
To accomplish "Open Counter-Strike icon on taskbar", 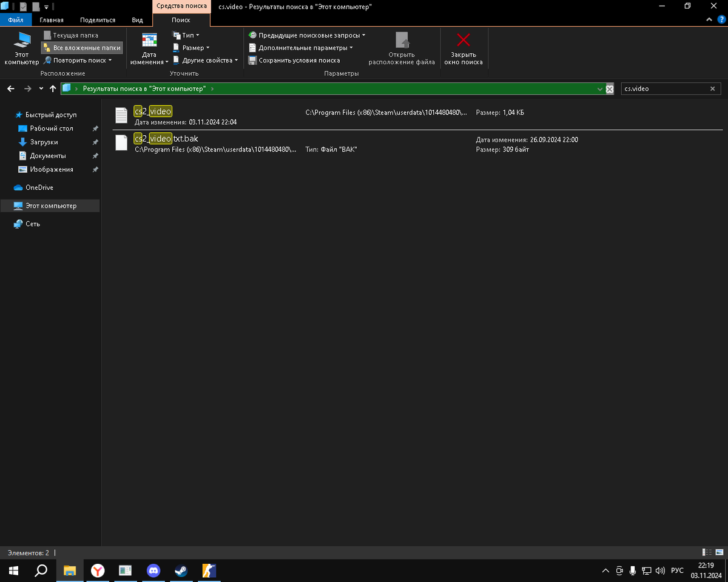I will (209, 570).
